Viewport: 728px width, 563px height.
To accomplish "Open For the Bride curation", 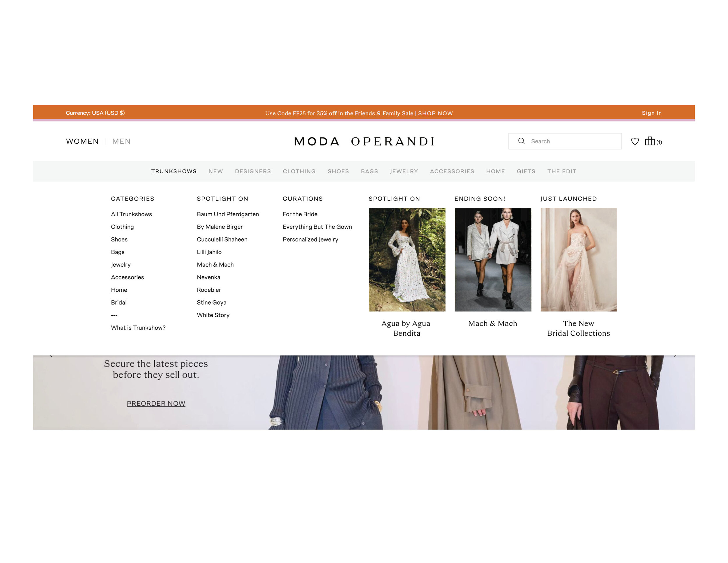I will pos(300,214).
